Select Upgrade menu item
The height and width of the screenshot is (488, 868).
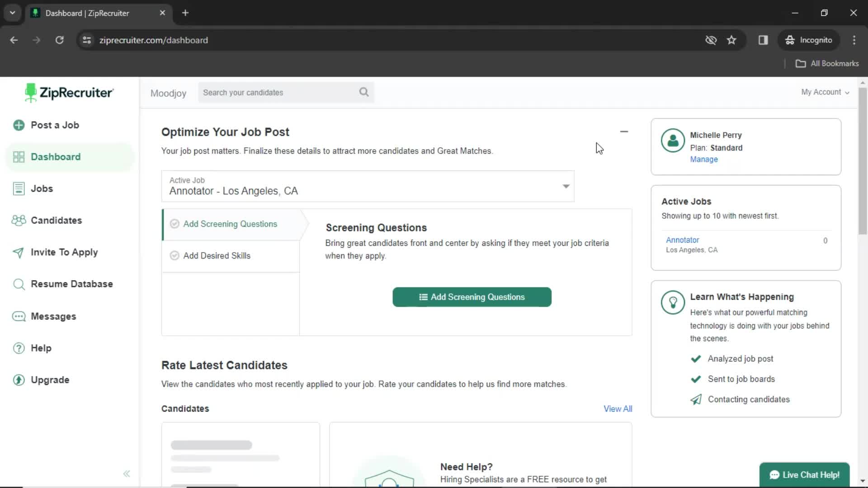click(49, 380)
